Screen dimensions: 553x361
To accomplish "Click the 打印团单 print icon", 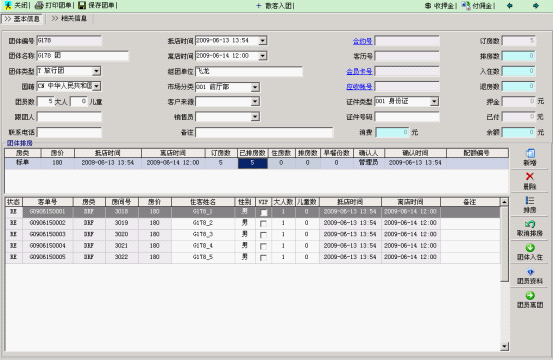I will click(x=39, y=5).
